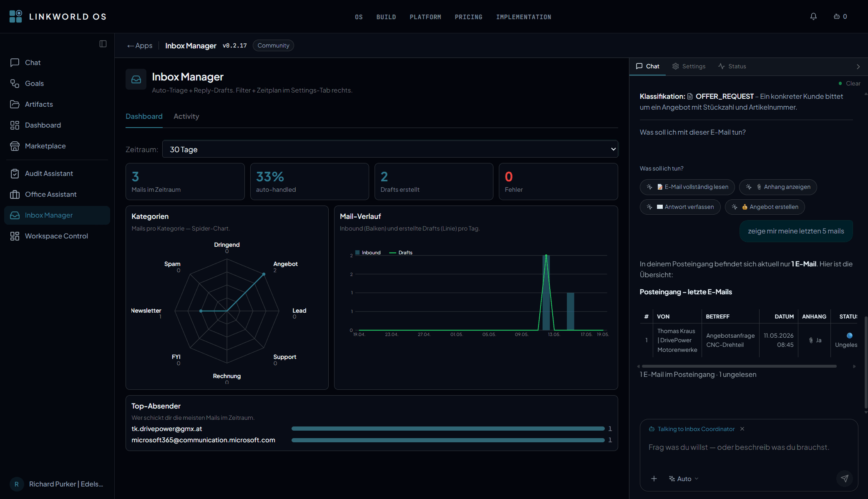
Task: Click Anhang anzeigen suggestion
Action: tap(778, 187)
